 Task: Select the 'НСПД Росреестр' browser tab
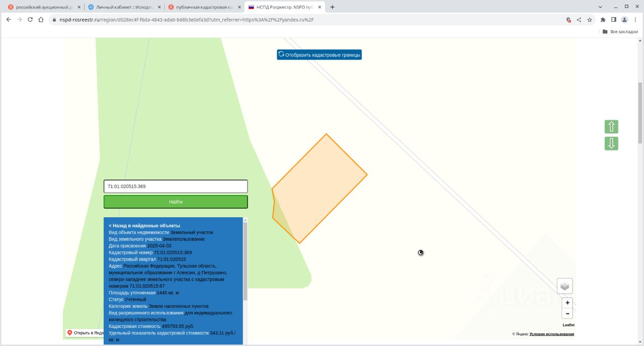pos(284,7)
